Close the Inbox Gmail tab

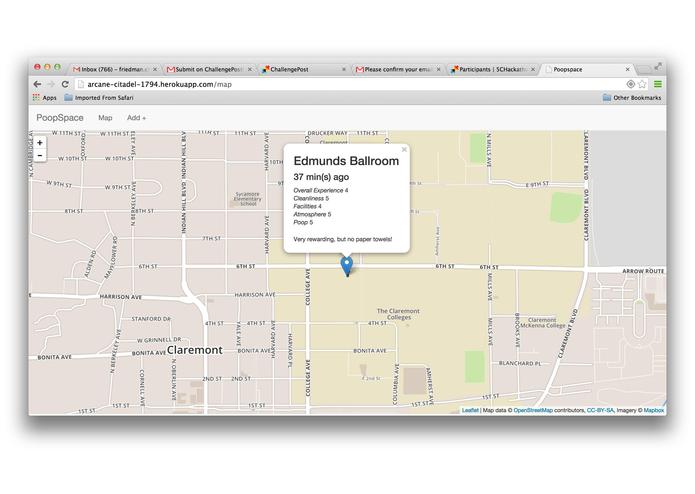155,69
